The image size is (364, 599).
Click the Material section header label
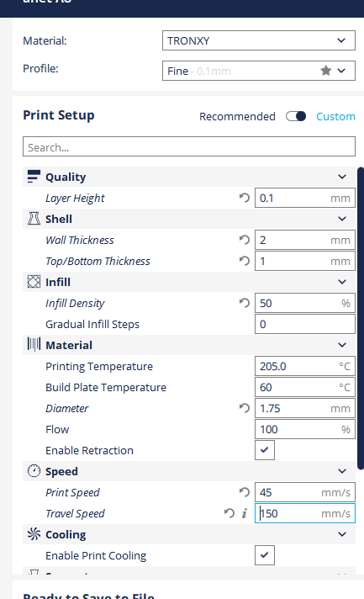(x=69, y=345)
